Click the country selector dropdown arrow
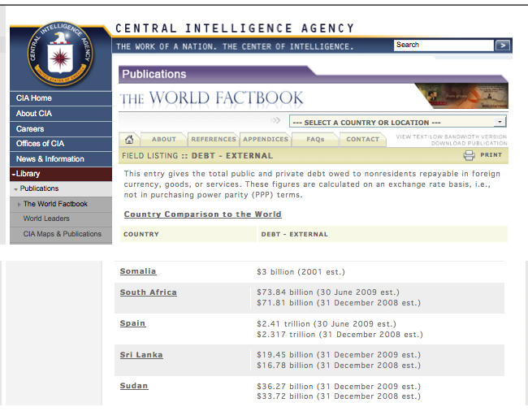This screenshot has width=528, height=420. 500,122
